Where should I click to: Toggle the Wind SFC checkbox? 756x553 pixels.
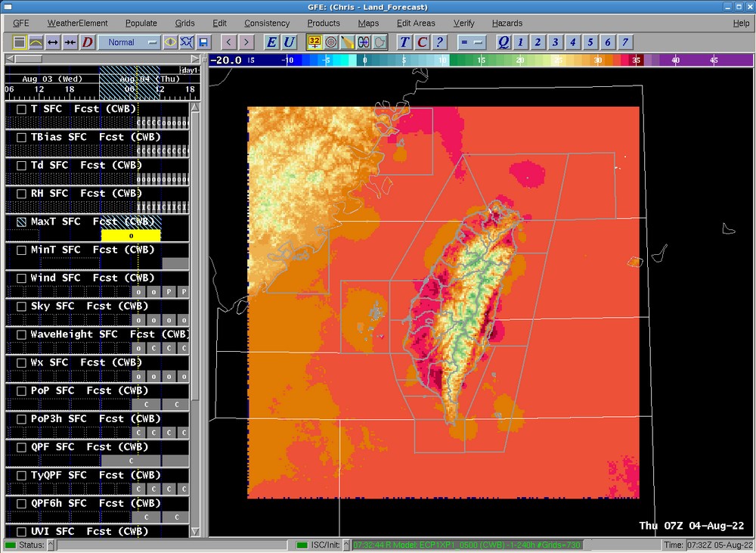pyautogui.click(x=21, y=278)
